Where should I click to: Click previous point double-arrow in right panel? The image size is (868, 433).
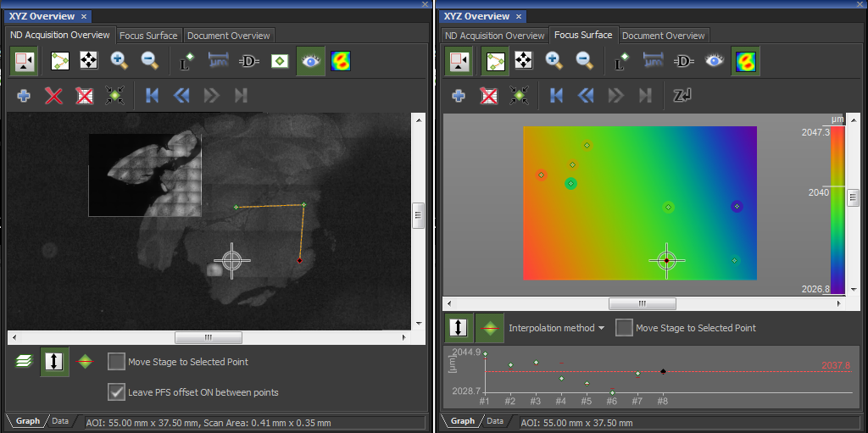click(x=587, y=96)
